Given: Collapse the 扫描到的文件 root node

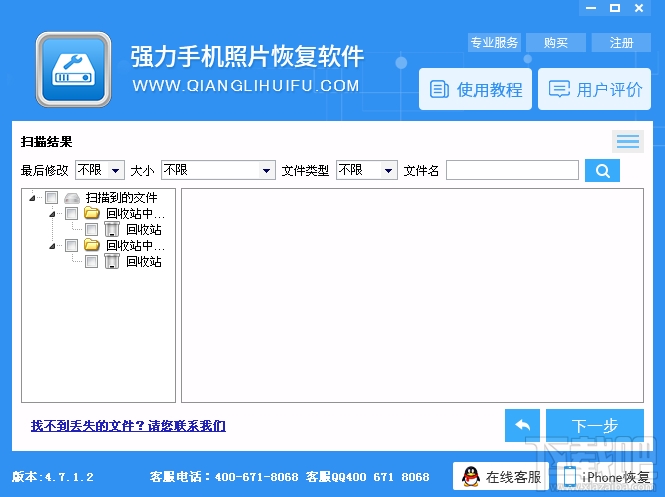Looking at the screenshot, I should pos(32,198).
